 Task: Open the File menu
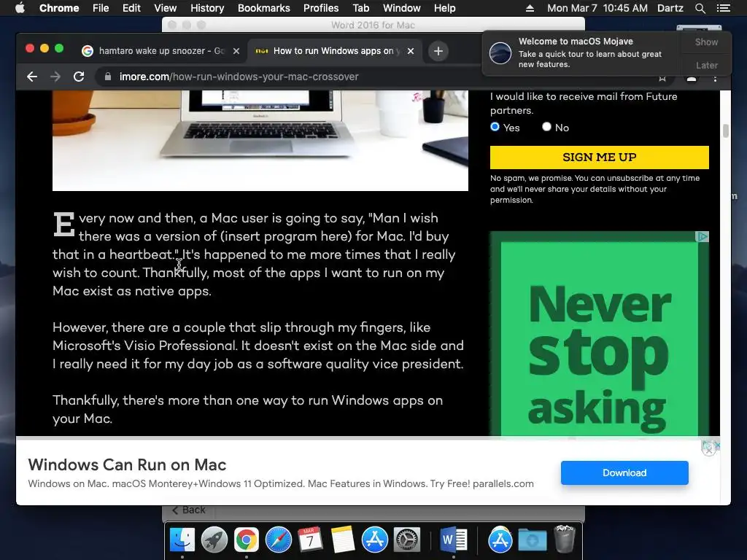coord(101,8)
